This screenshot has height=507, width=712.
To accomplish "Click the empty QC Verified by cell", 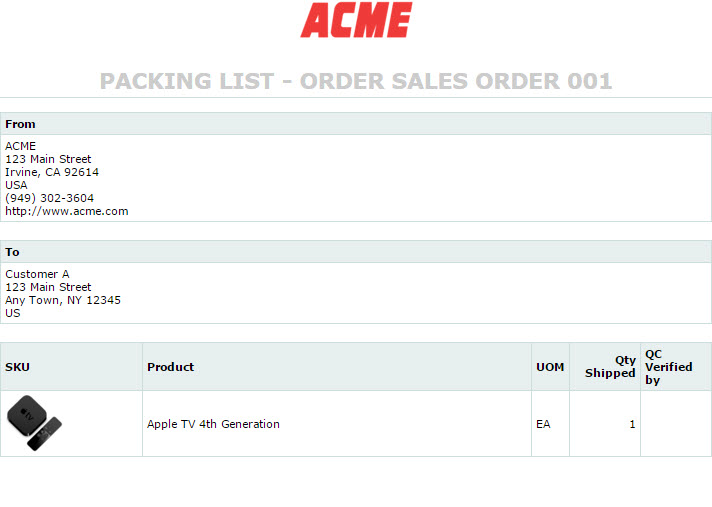I will pyautogui.click(x=676, y=423).
